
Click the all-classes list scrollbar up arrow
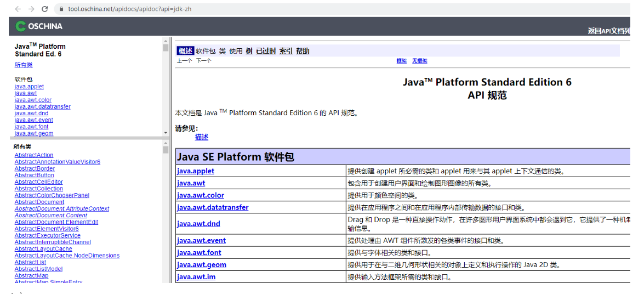166,143
